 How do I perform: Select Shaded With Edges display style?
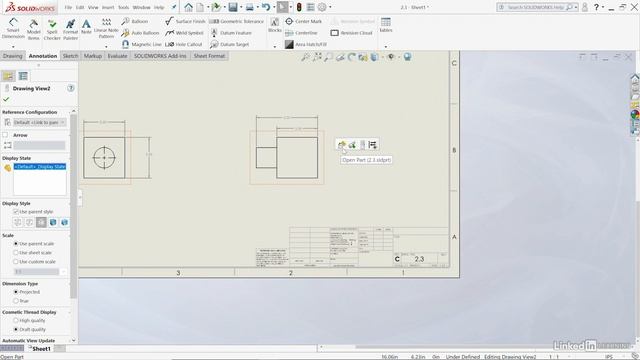(53, 222)
